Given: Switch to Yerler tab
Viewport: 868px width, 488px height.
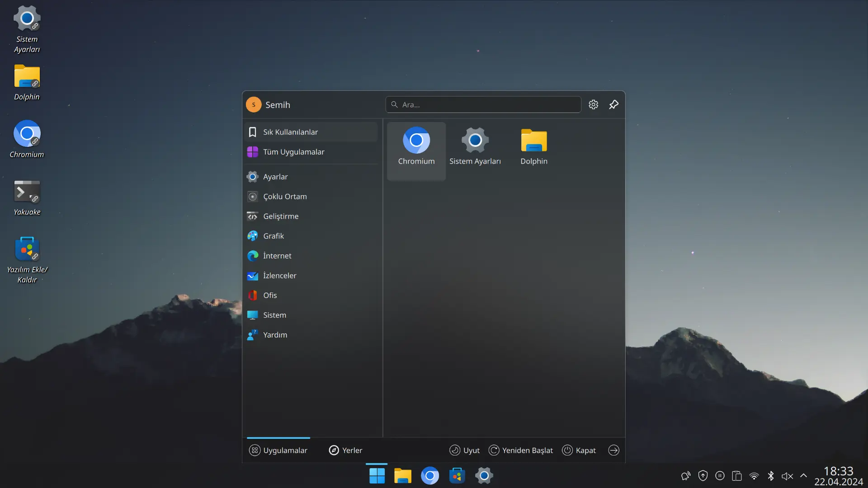Looking at the screenshot, I should coord(346,450).
